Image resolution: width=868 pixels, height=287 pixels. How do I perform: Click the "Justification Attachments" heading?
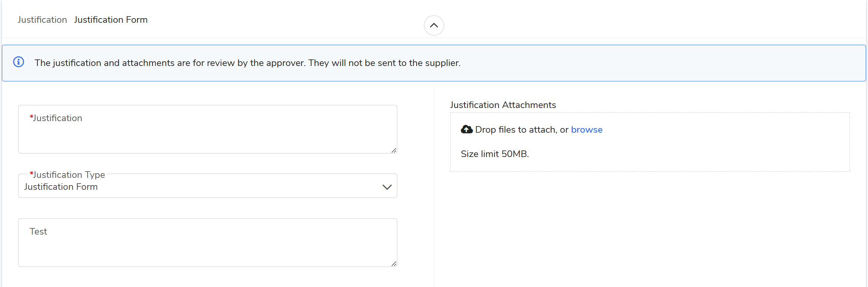tap(503, 105)
